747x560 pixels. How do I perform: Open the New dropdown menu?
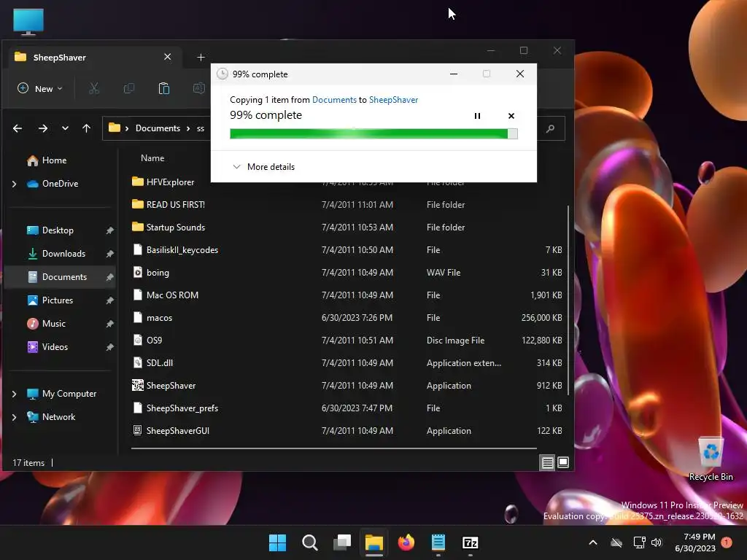[40, 88]
